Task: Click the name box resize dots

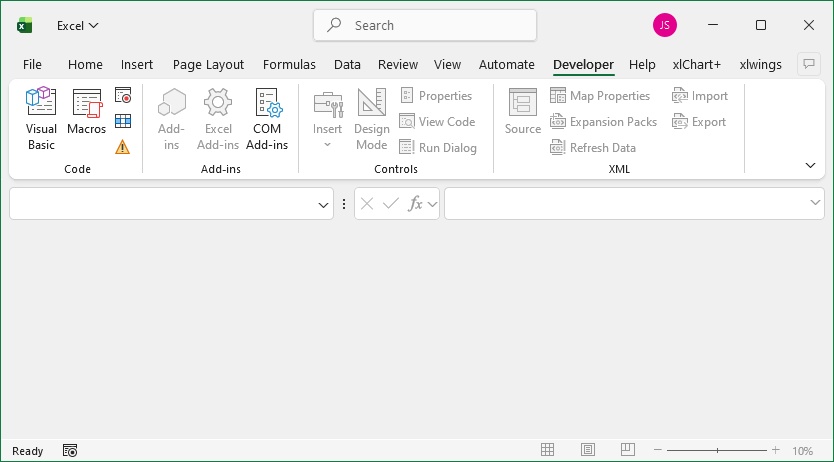Action: coord(344,204)
